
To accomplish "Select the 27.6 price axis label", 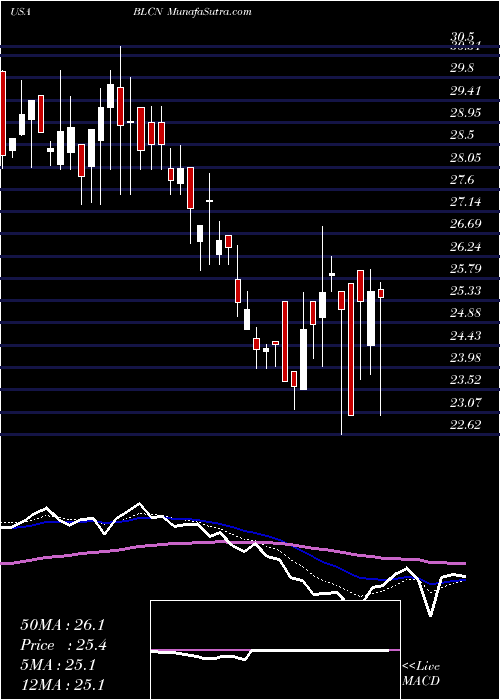I will pos(463,180).
